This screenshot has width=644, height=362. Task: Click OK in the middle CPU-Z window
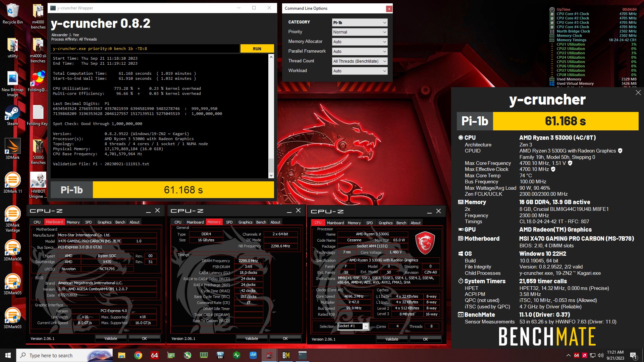(285, 339)
